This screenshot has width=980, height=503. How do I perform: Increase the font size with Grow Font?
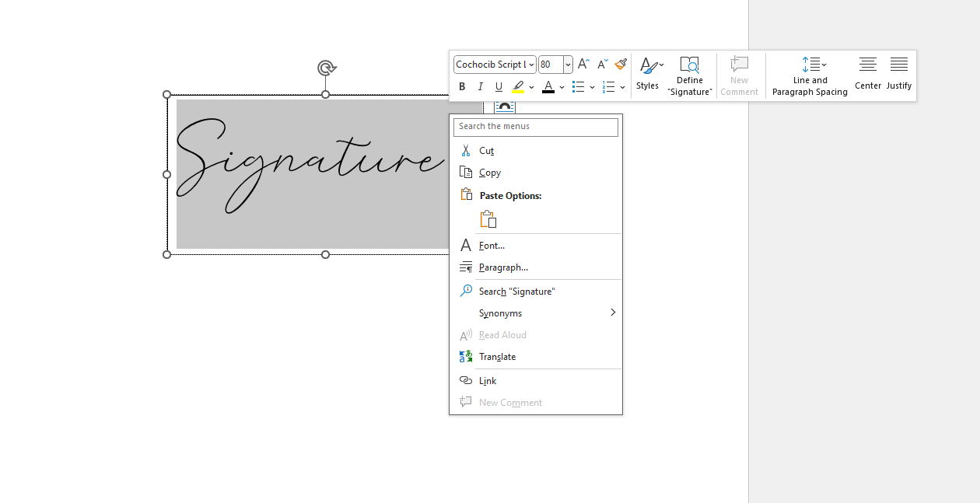(x=583, y=64)
